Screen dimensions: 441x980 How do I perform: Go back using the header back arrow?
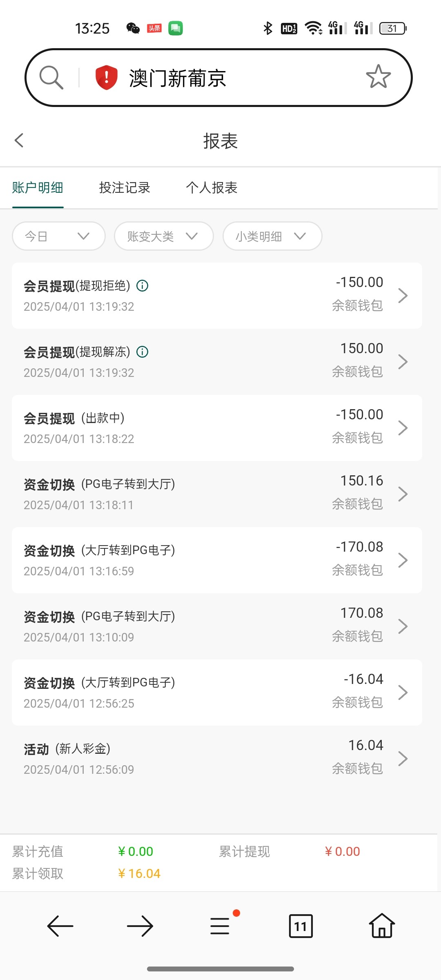point(19,140)
